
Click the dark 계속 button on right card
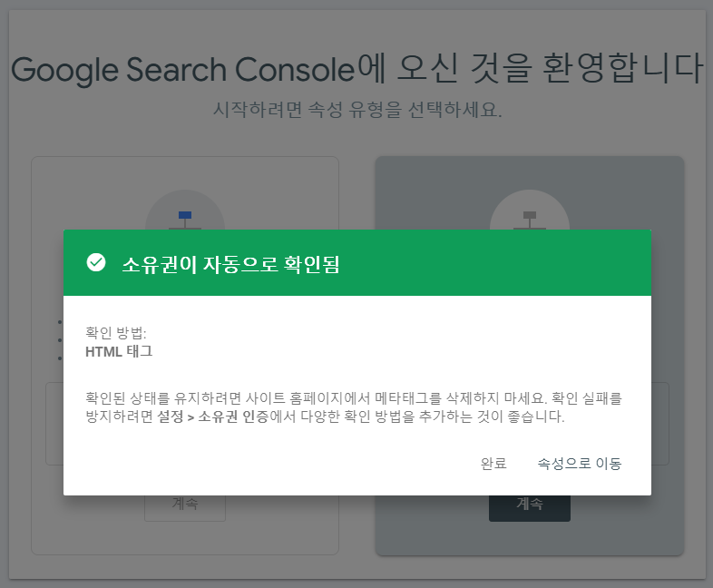pos(529,505)
